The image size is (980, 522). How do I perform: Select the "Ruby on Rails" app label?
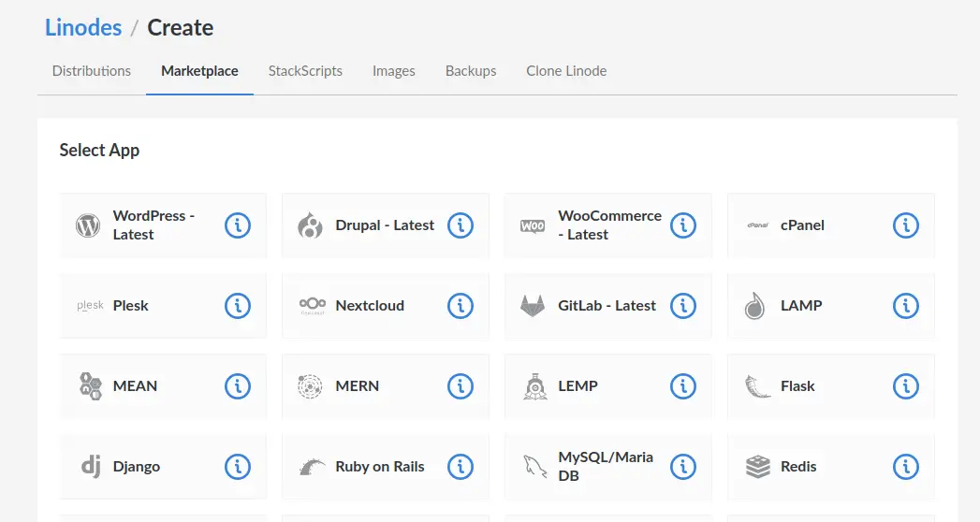click(379, 467)
